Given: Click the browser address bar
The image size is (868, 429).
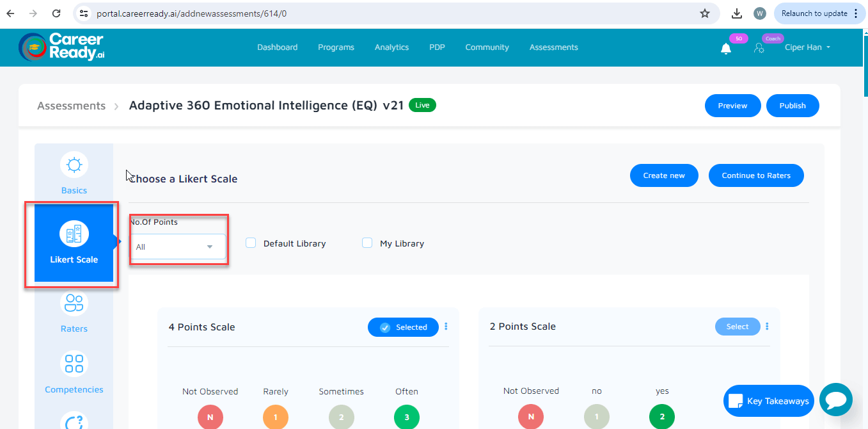Looking at the screenshot, I should coord(256,12).
